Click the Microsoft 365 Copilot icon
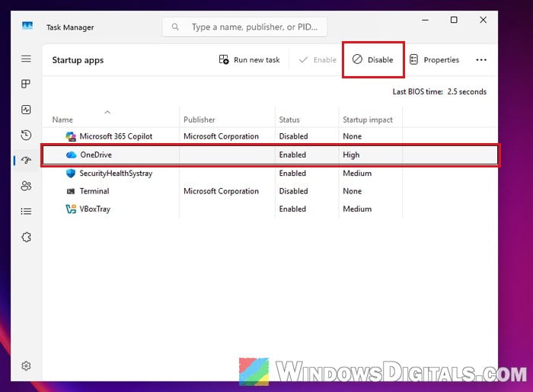 [71, 136]
